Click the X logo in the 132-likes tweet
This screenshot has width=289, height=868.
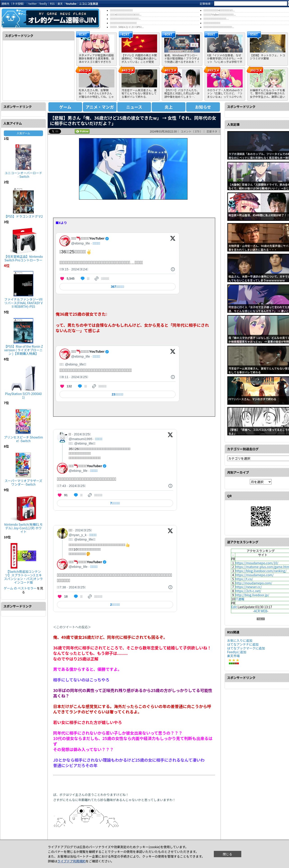[x=173, y=352]
